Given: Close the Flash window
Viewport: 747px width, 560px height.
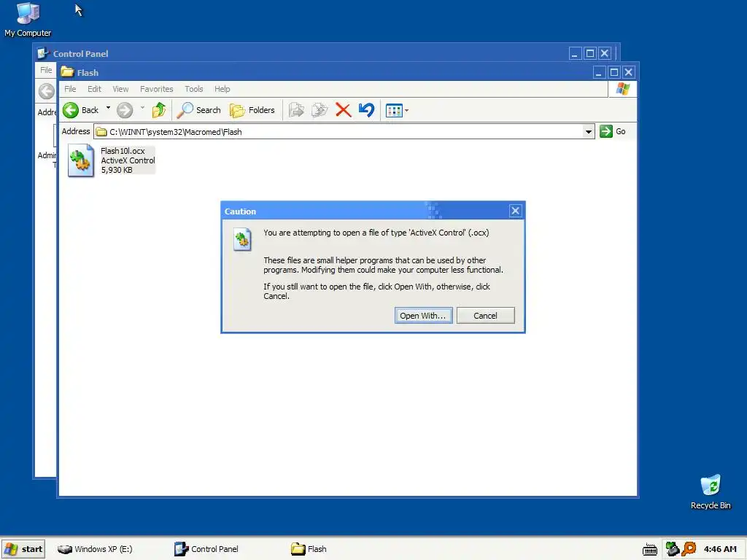Looking at the screenshot, I should point(629,72).
